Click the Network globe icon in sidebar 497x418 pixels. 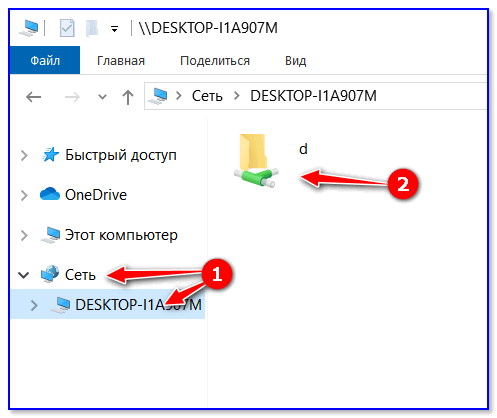point(50,274)
